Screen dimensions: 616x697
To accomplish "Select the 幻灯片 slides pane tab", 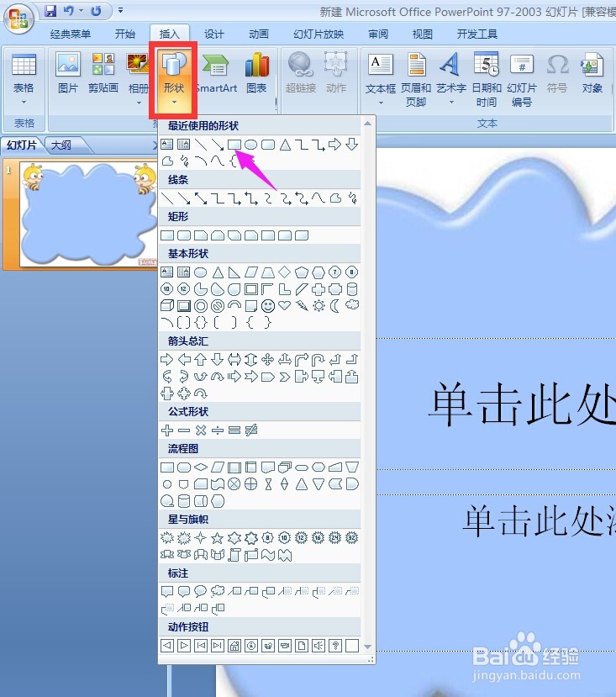I will [x=22, y=145].
